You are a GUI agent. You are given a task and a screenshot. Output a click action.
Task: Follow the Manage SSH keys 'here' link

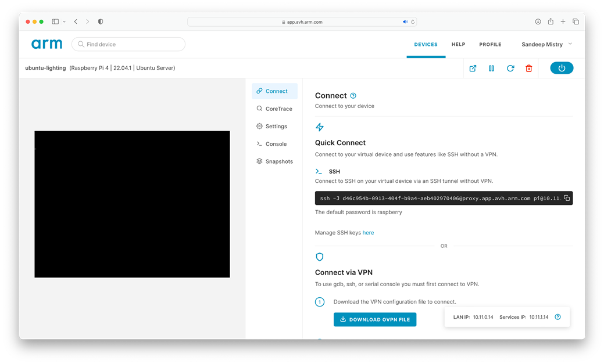[x=368, y=233]
